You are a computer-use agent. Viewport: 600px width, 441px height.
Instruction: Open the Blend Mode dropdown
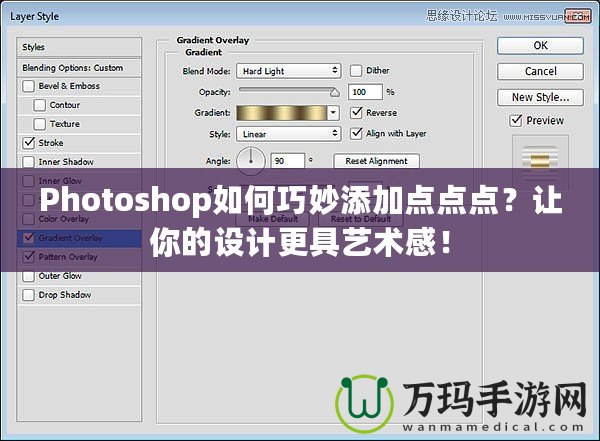coord(289,71)
